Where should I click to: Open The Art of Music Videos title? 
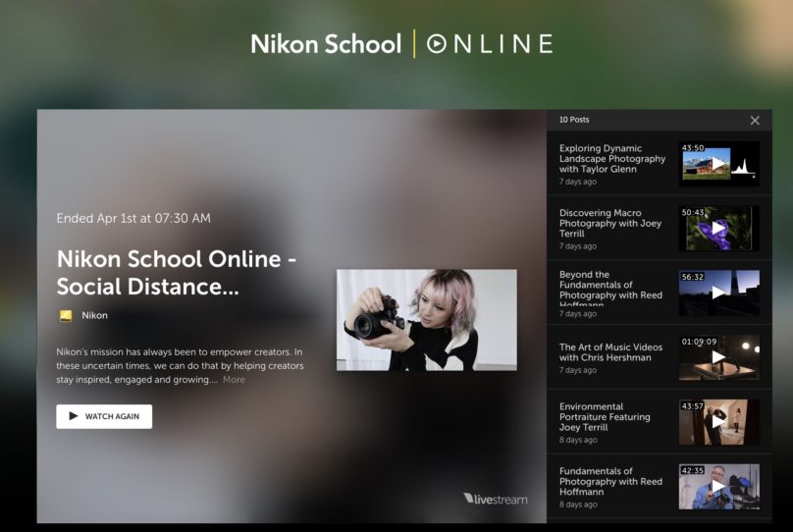pyautogui.click(x=609, y=352)
